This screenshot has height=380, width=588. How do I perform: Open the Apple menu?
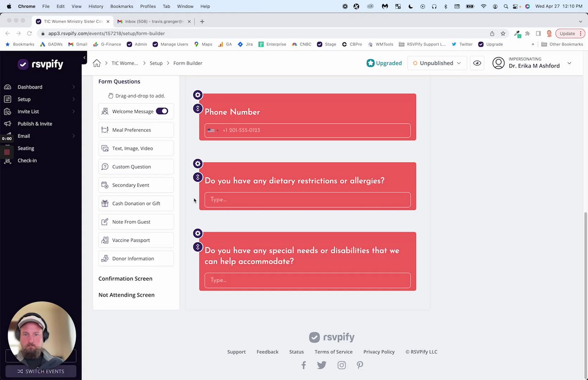tap(9, 6)
